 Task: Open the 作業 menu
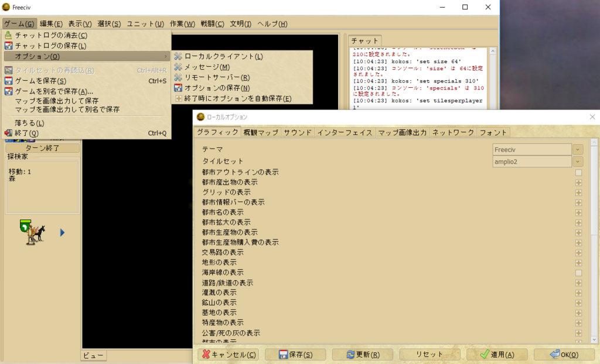[x=182, y=24]
